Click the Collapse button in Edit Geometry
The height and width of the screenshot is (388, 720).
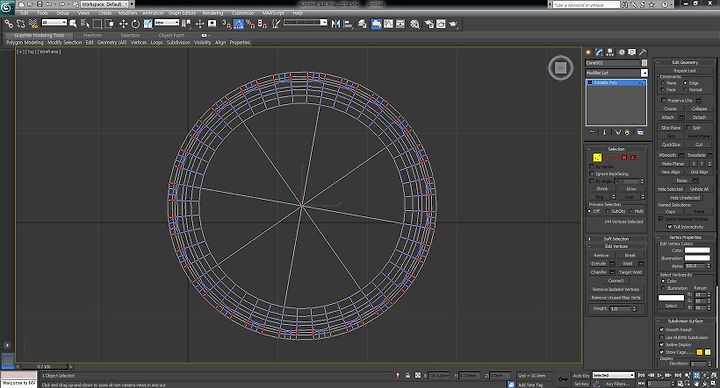699,109
